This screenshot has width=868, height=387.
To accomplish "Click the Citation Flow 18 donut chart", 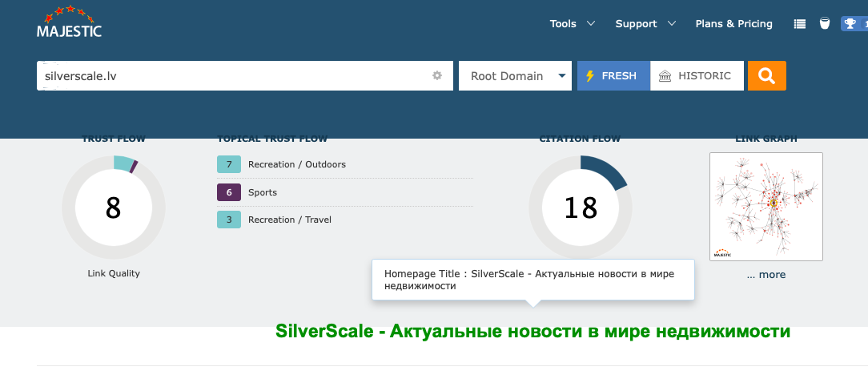I will [x=581, y=207].
